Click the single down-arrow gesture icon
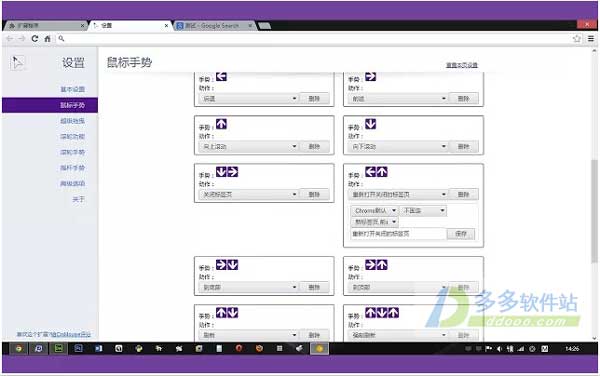 coord(370,124)
